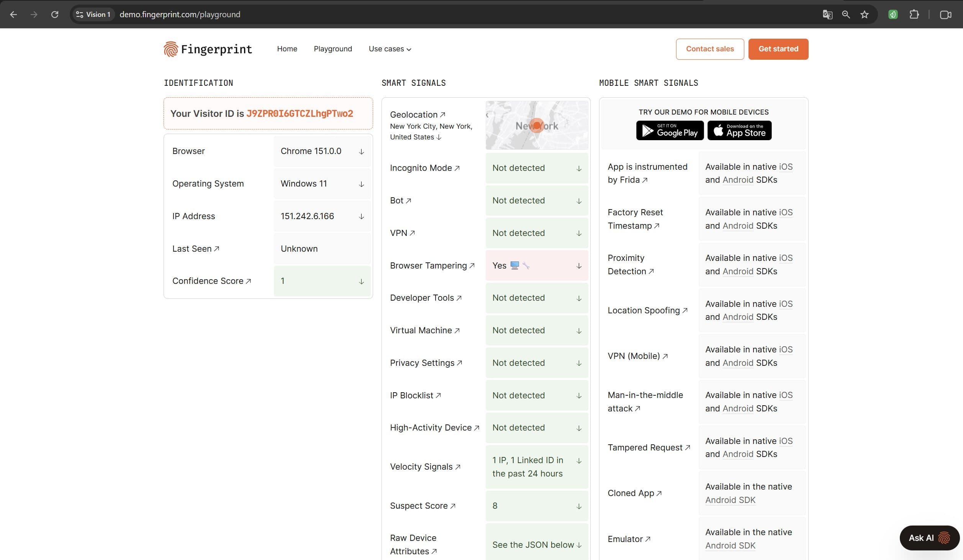Expand the Browser Tampering Yes arrow
The width and height of the screenshot is (963, 560).
(x=579, y=266)
